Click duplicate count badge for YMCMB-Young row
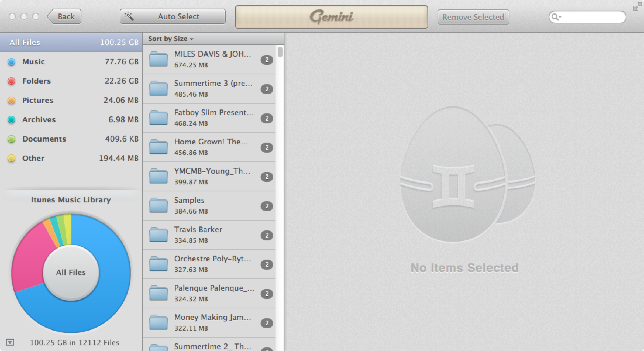644x351 pixels. point(267,177)
